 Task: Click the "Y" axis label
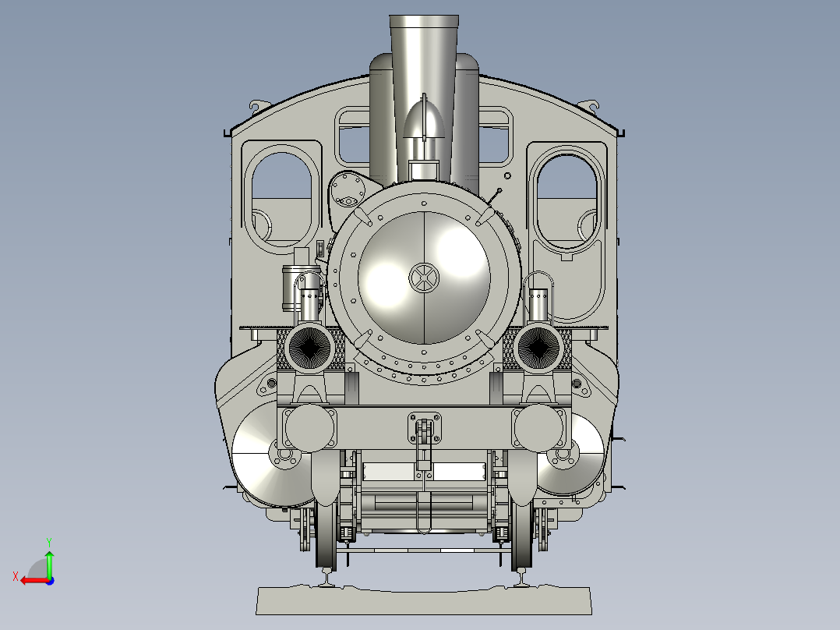49,542
